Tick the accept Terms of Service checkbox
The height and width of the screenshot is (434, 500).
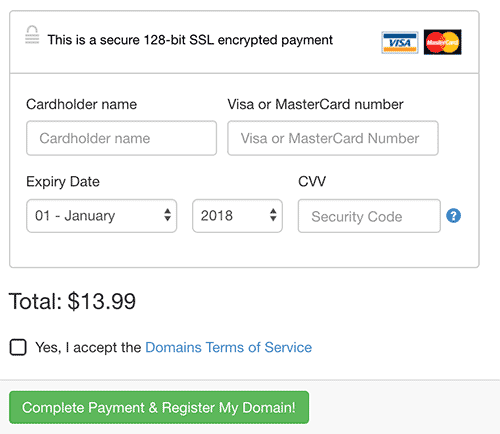pyautogui.click(x=18, y=347)
